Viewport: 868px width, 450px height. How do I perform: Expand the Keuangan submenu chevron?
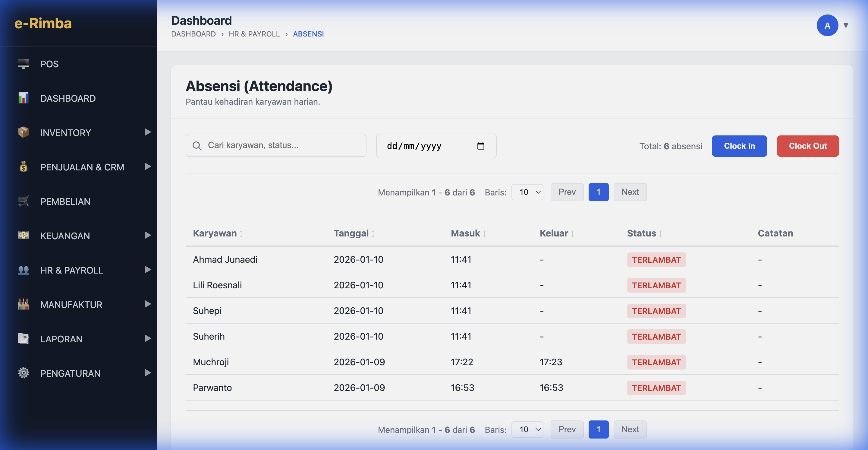pos(148,235)
